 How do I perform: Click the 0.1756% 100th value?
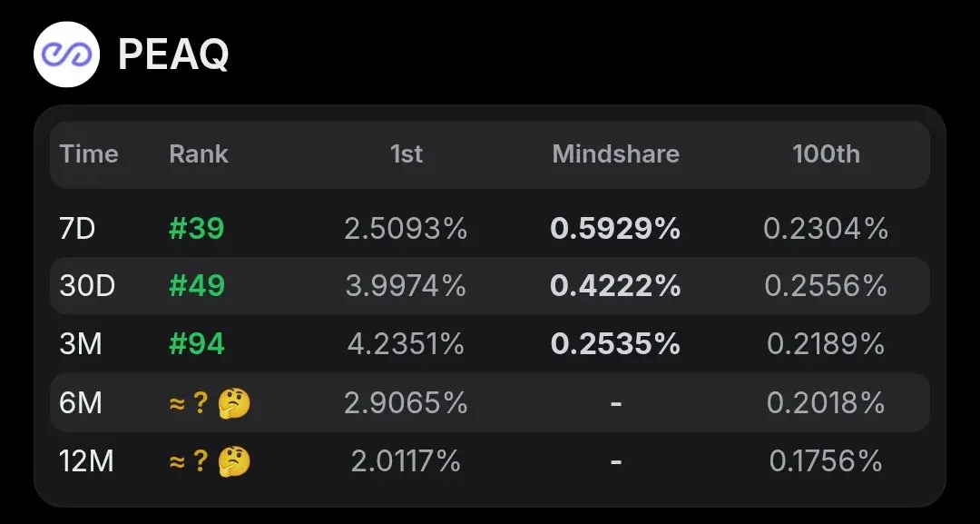click(x=826, y=461)
